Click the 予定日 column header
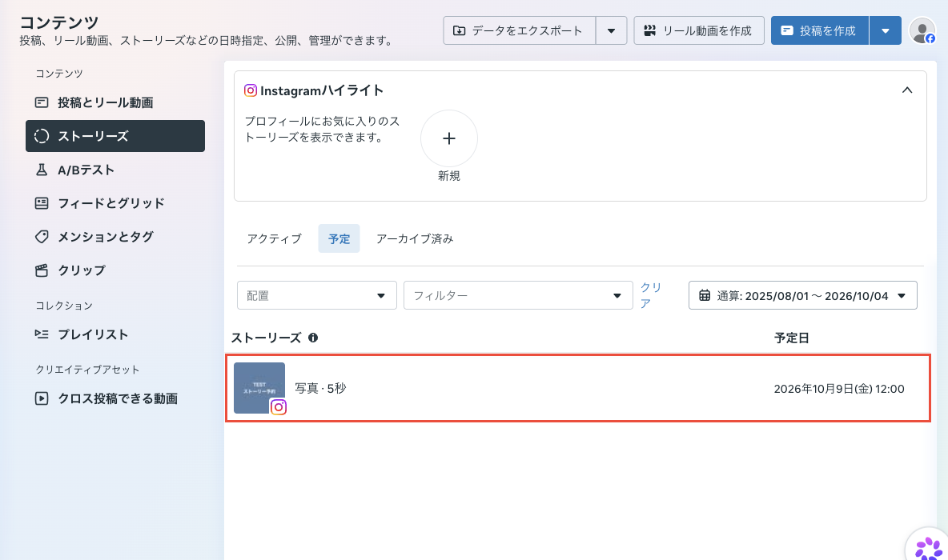 tap(791, 338)
